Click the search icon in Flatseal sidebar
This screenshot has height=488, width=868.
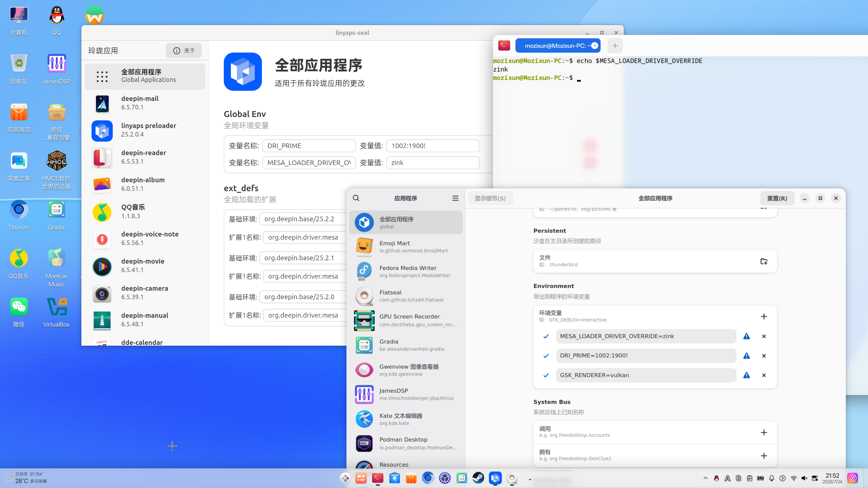(356, 198)
